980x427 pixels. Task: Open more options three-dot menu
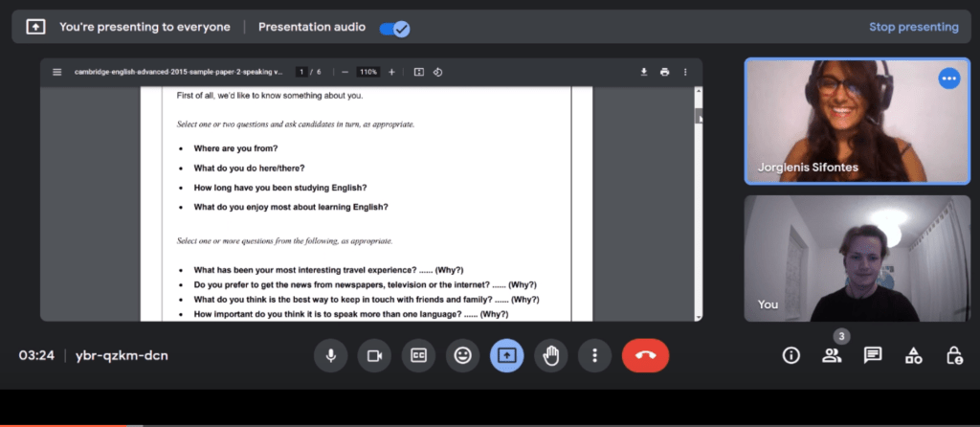coord(594,355)
